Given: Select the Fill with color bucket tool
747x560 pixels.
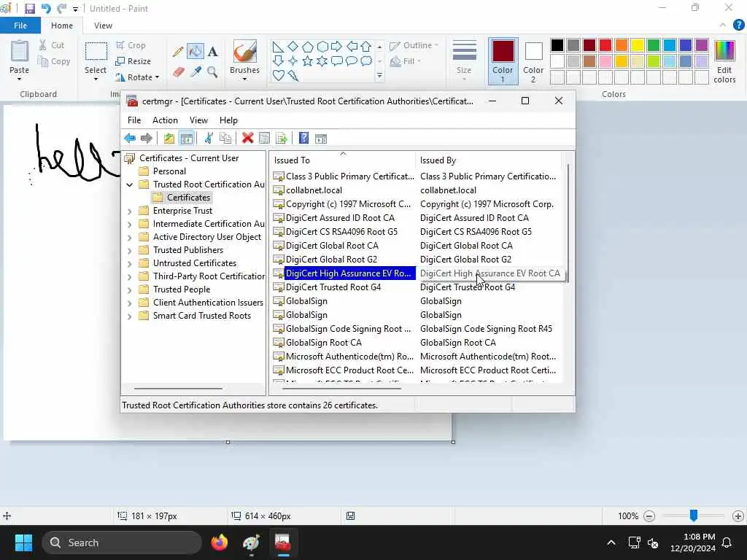Looking at the screenshot, I should (x=196, y=52).
